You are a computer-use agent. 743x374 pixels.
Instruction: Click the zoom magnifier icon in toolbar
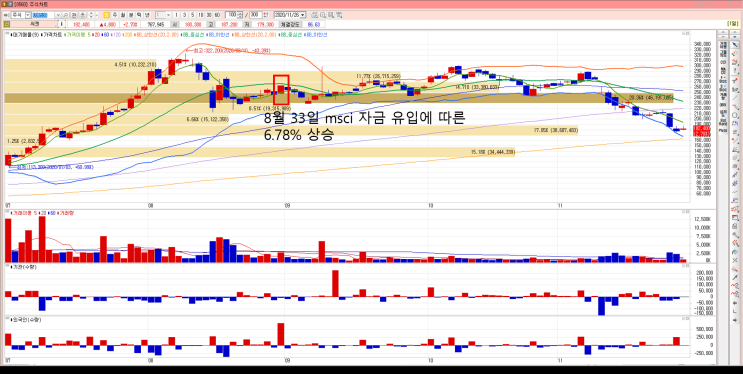[x=322, y=15]
